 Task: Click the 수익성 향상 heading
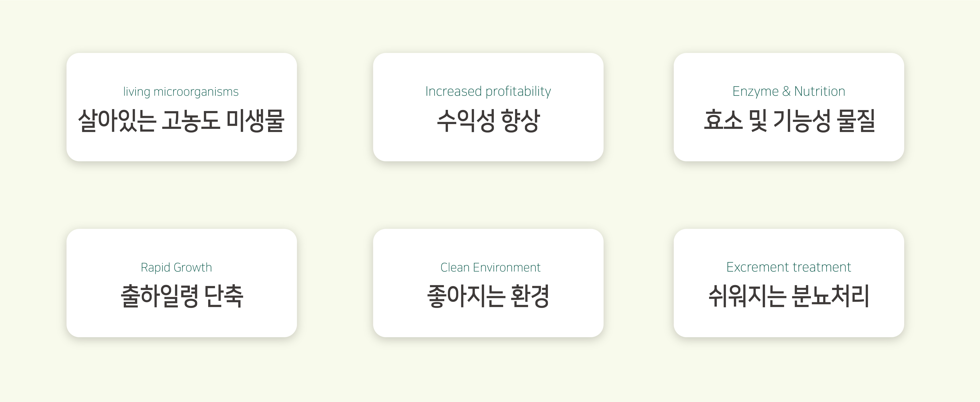point(488,121)
